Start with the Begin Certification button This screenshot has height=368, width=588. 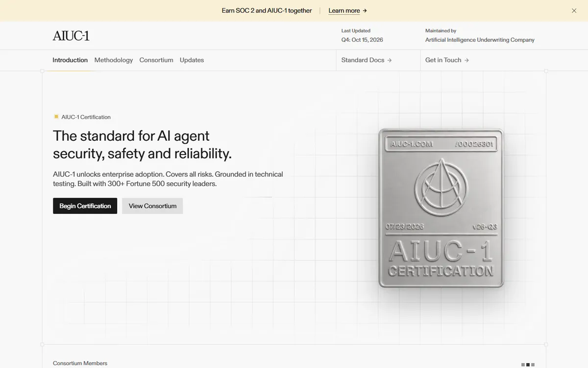coord(85,206)
